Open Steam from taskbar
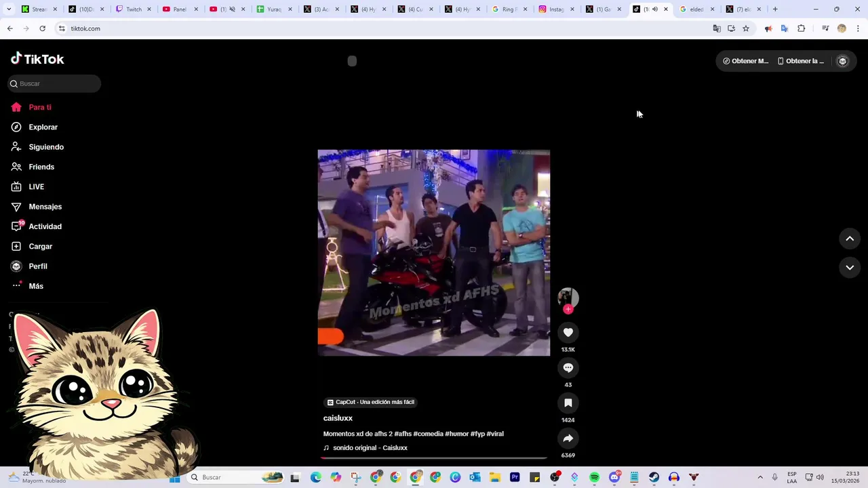This screenshot has height=488, width=868. click(x=654, y=478)
